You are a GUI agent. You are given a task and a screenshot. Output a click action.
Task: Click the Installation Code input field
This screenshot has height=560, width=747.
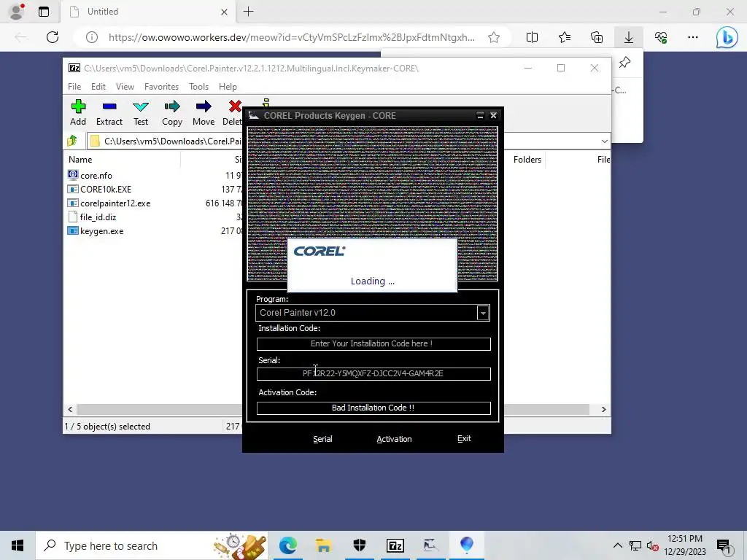373,344
